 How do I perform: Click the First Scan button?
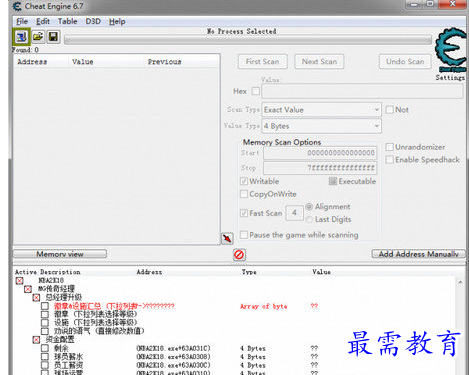[262, 62]
